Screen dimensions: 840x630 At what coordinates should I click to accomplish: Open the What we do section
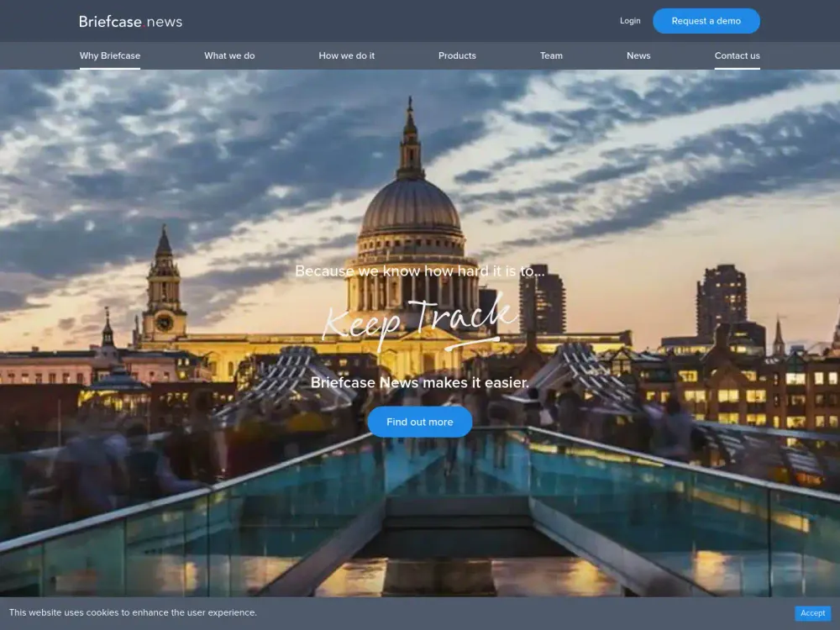click(229, 55)
